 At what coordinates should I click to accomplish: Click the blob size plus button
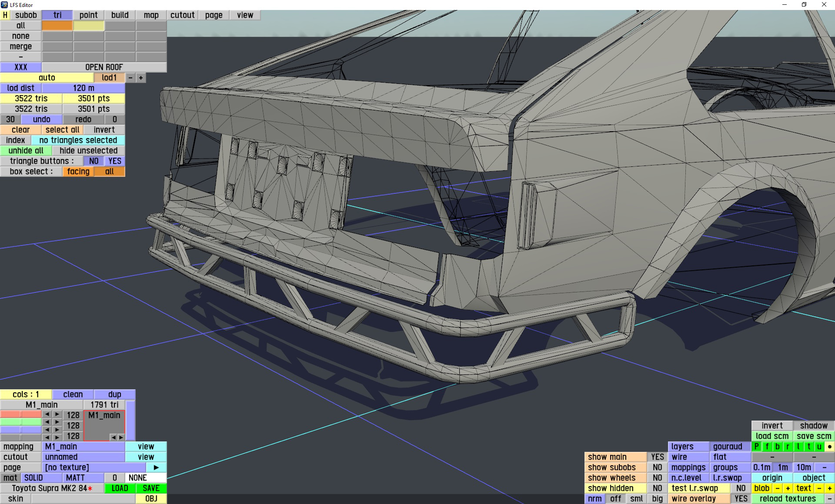click(788, 488)
